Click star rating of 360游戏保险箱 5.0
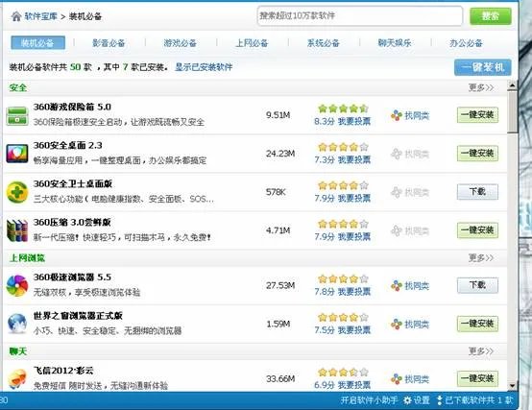The image size is (532, 410). (x=343, y=109)
